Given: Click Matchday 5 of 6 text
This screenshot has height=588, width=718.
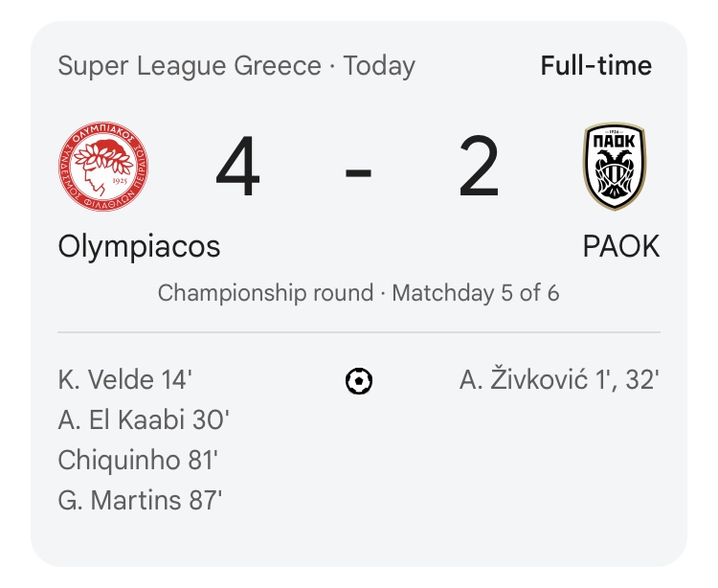Looking at the screenshot, I should click(476, 292).
